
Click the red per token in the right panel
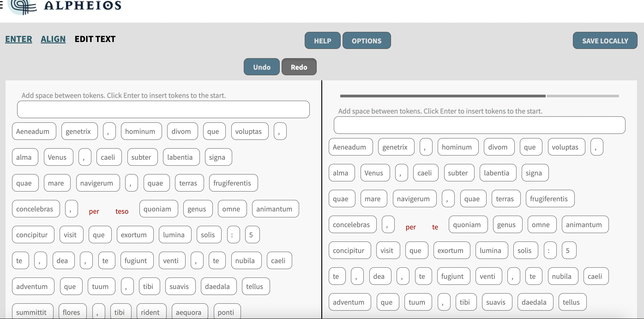(x=411, y=227)
